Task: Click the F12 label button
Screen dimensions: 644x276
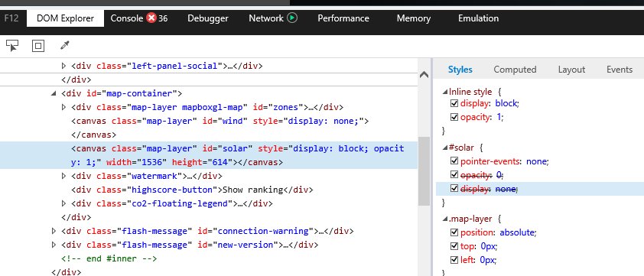Action: coord(11,18)
